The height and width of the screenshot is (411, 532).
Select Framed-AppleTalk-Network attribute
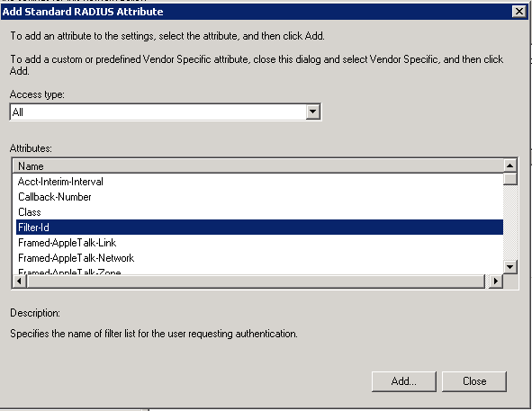259,258
